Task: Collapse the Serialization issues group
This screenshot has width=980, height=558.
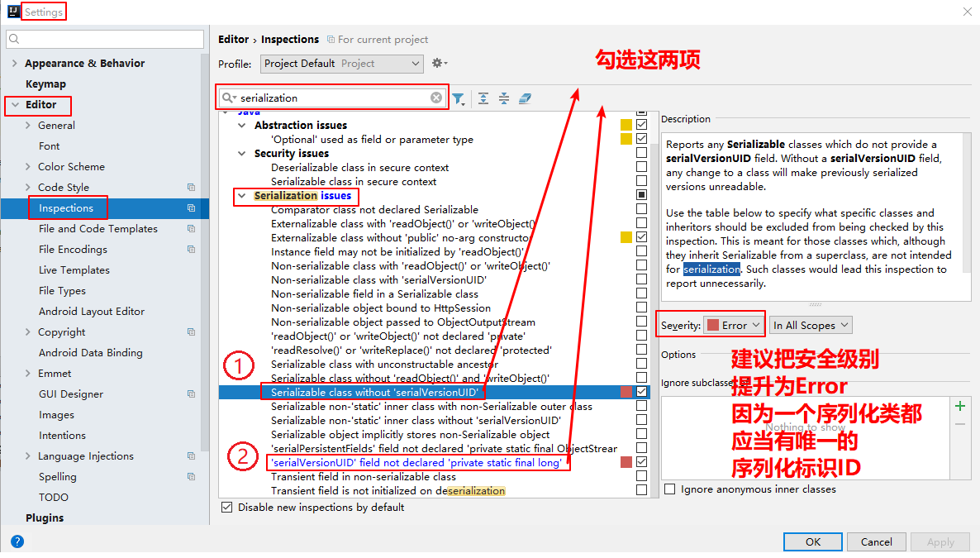Action: (x=242, y=196)
